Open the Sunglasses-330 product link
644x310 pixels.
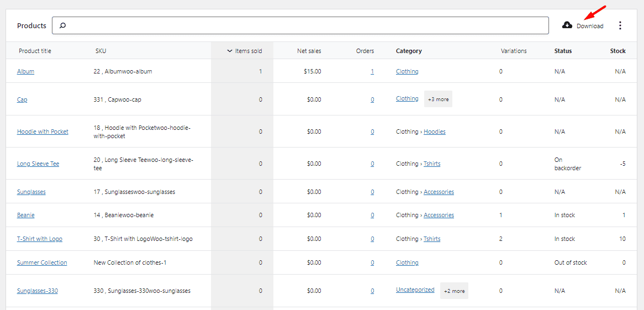point(38,291)
